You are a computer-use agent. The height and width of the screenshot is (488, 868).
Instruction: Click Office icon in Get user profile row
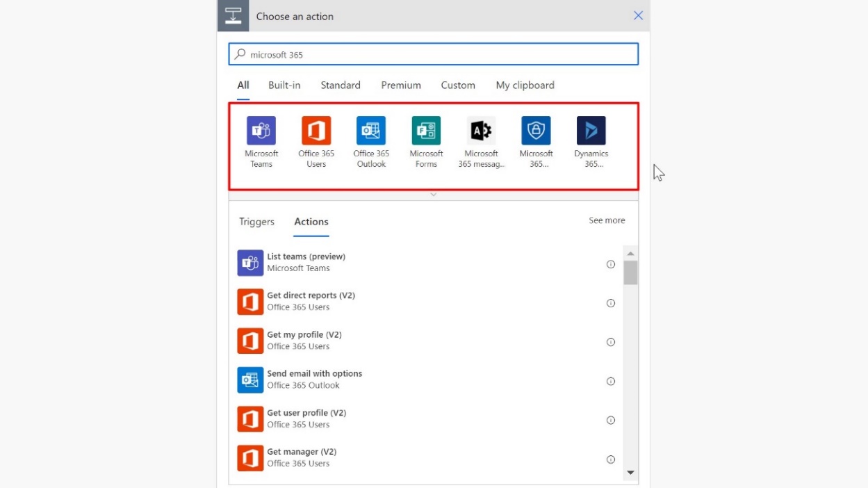pos(250,419)
